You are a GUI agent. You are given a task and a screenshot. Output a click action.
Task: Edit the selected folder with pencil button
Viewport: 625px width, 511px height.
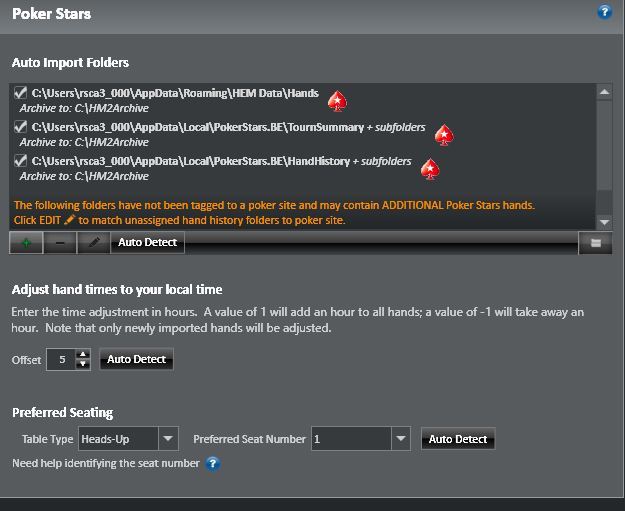point(94,242)
